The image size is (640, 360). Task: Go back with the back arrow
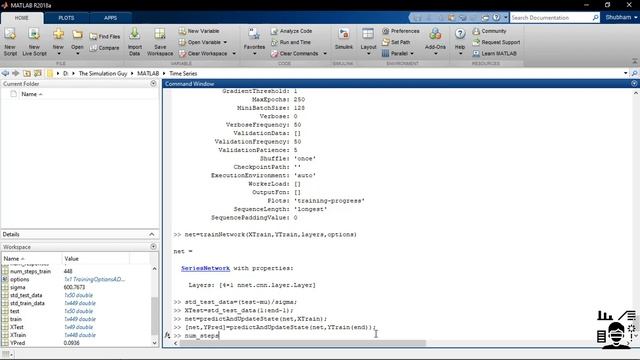(x=5, y=73)
